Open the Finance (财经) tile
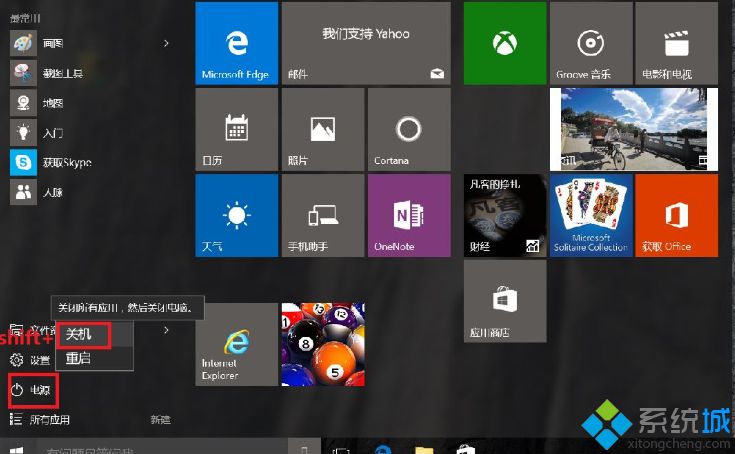The height and width of the screenshot is (454, 735). click(x=505, y=216)
